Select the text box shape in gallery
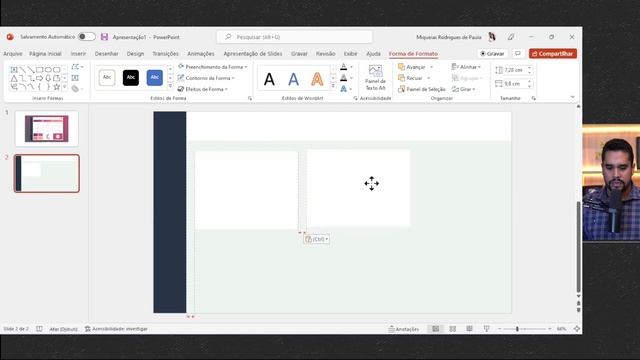The width and height of the screenshot is (640, 360). click(x=14, y=70)
